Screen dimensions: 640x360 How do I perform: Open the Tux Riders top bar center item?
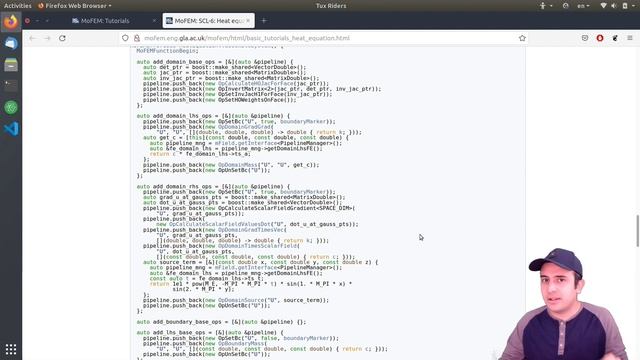[x=331, y=6]
